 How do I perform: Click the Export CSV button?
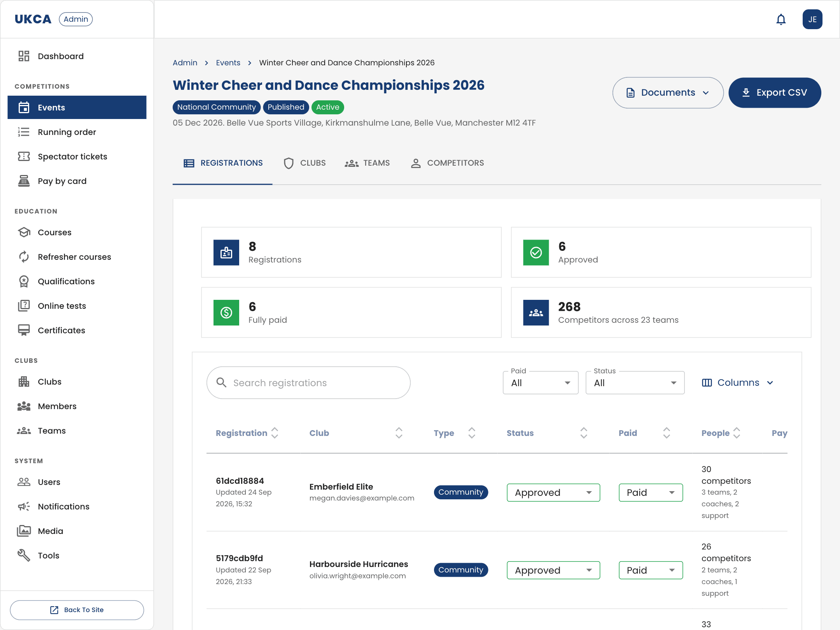[775, 93]
